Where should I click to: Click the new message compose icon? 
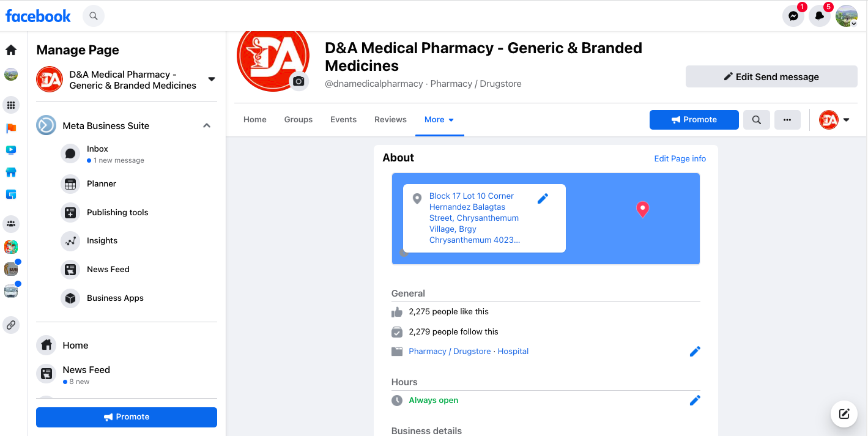point(844,414)
